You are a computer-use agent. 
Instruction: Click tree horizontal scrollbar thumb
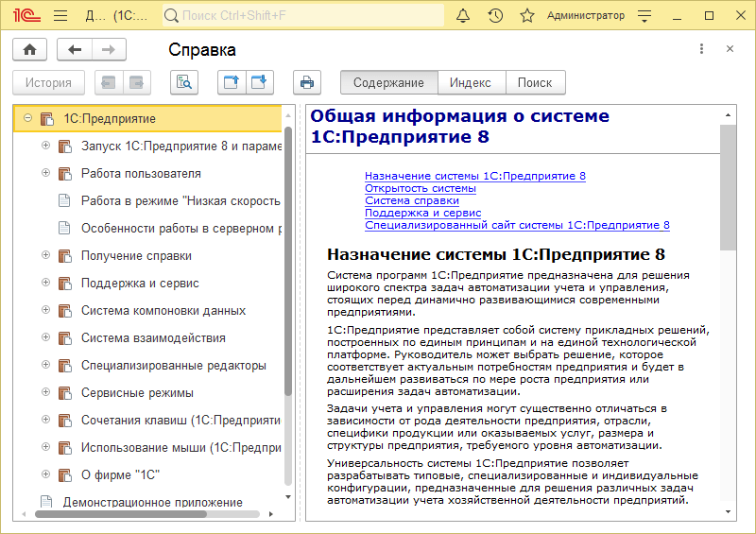(x=121, y=514)
